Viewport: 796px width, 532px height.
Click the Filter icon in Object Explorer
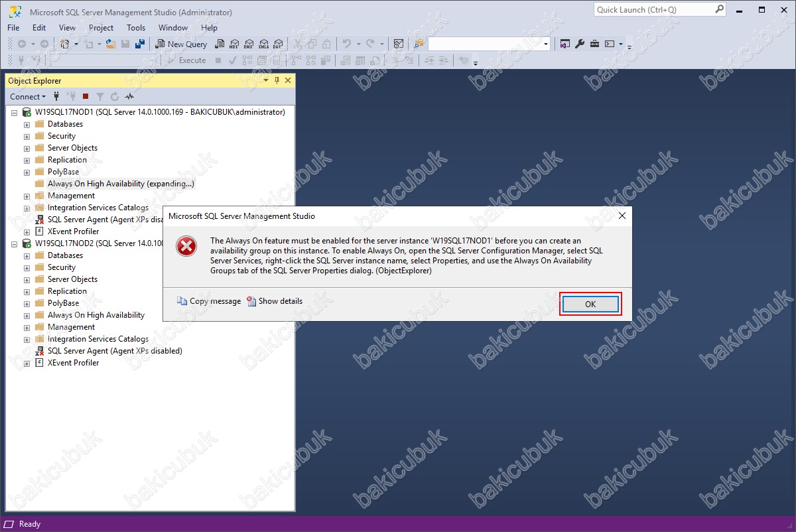coord(100,97)
